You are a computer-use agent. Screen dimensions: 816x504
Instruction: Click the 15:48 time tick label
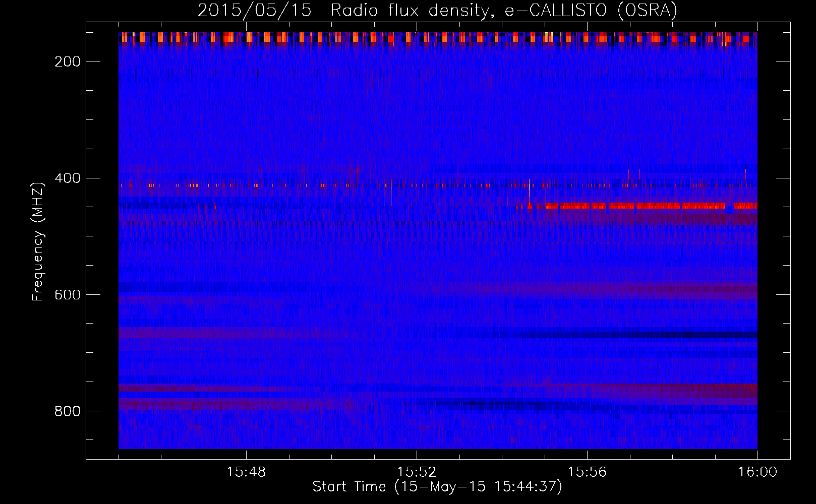tap(246, 472)
